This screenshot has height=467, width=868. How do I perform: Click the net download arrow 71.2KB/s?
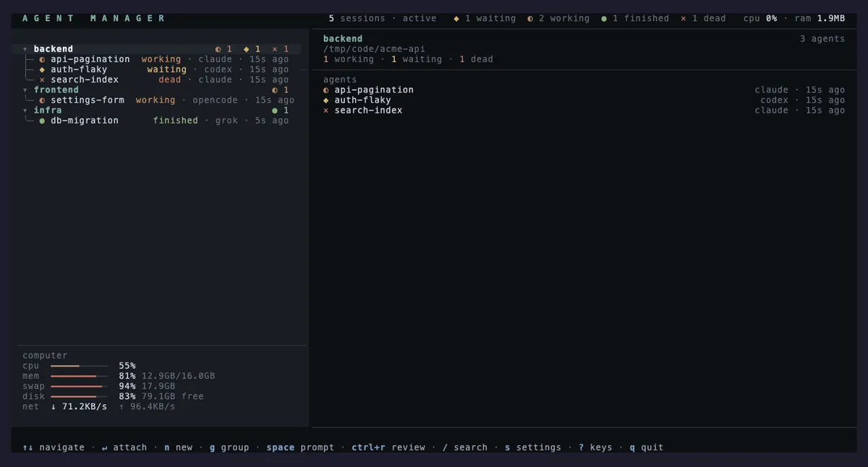[x=79, y=406]
